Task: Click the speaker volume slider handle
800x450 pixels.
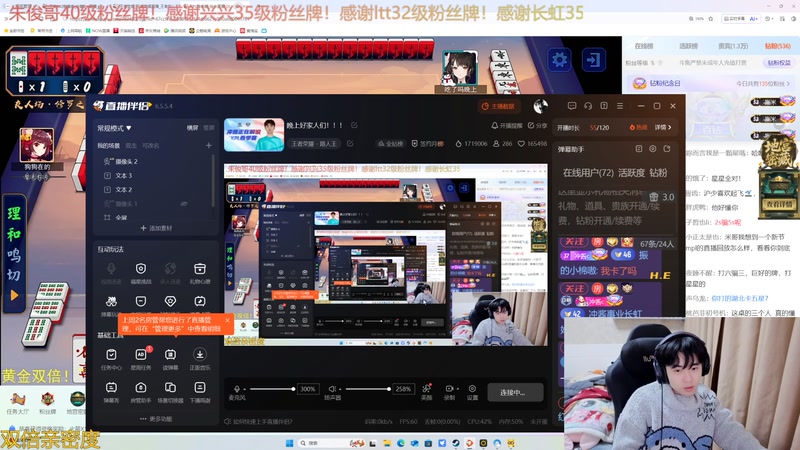Action: [389, 389]
